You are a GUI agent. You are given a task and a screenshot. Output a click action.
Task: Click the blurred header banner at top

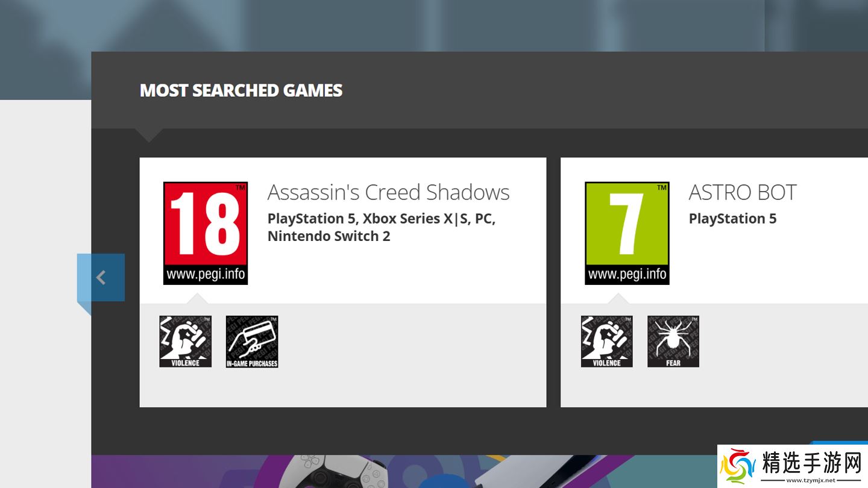point(422,24)
